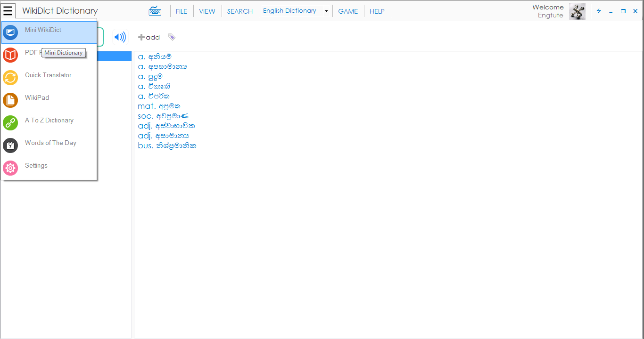
Task: Click the 'mat.' definition line
Action: [x=159, y=106]
